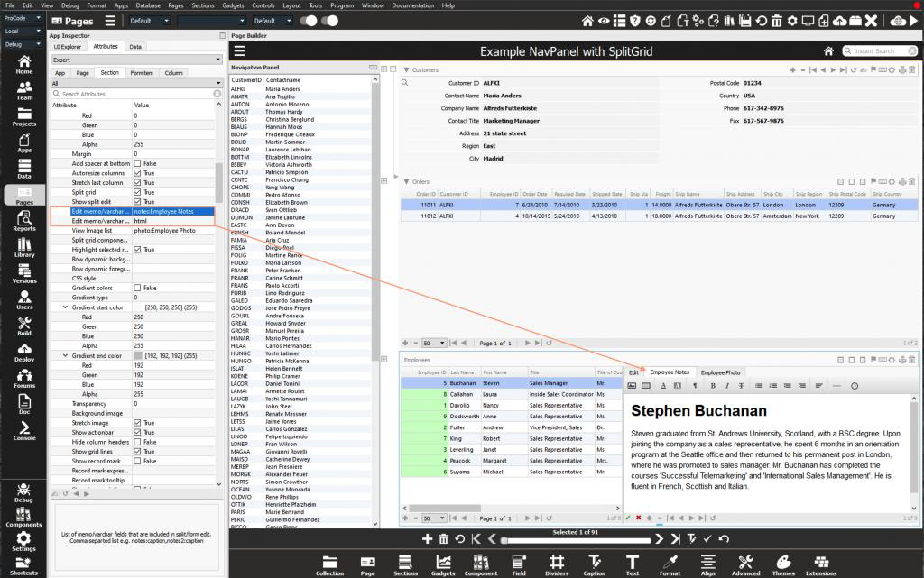The image size is (924, 578).
Task: Collapse the Gradient start color tree node
Action: 65,307
